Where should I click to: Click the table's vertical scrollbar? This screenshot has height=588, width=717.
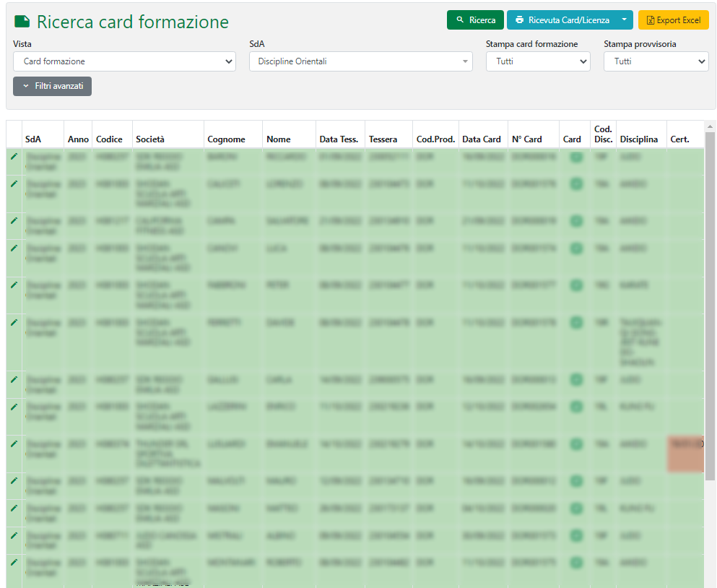pyautogui.click(x=710, y=303)
